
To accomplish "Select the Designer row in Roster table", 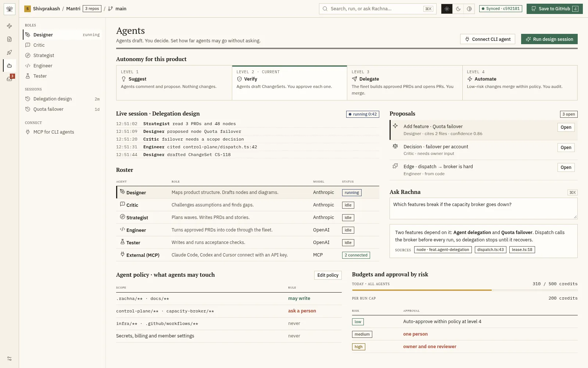I will pos(248,192).
